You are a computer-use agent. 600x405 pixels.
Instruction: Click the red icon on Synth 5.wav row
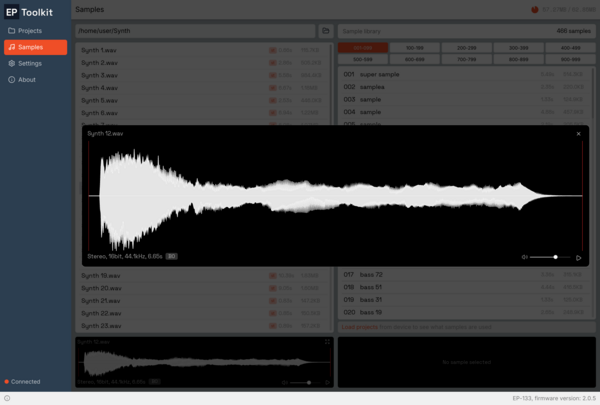(x=272, y=100)
